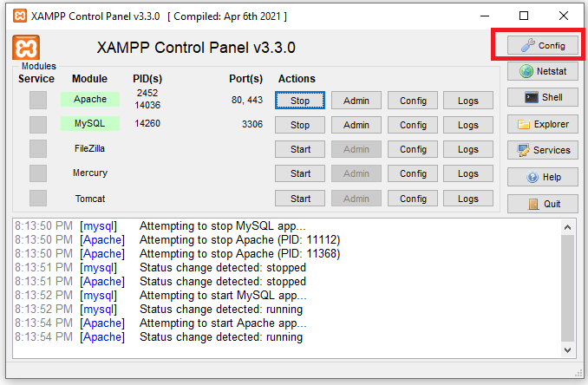Click the 8:13:54 PM Apache running status line

pos(159,337)
